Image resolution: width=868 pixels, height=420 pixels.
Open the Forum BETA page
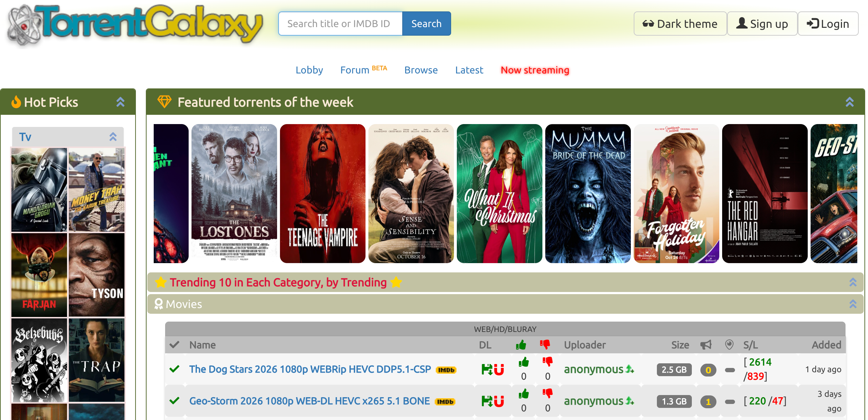click(x=363, y=70)
